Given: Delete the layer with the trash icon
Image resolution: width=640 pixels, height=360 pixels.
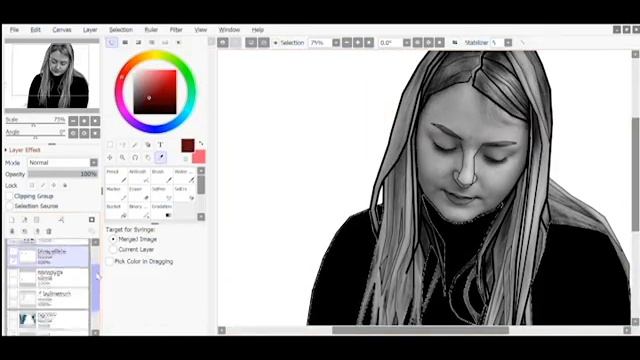Looking at the screenshot, I should point(49,231).
